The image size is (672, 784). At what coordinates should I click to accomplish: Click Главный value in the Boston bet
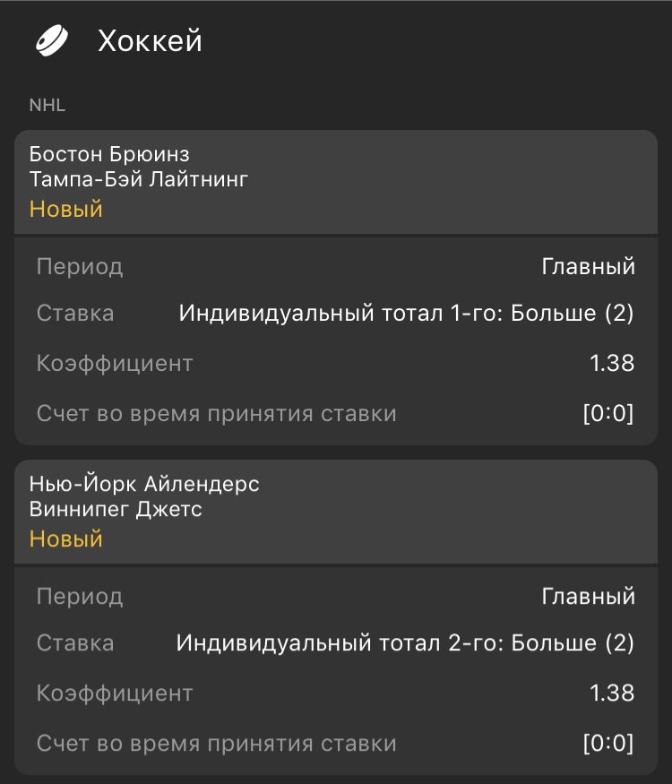coord(588,266)
